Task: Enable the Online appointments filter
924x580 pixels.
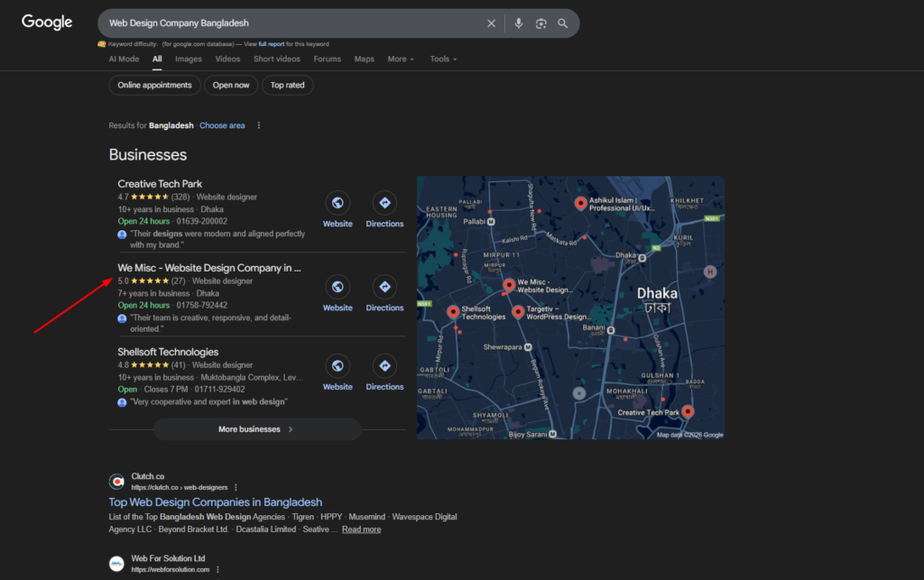Action: (x=154, y=85)
